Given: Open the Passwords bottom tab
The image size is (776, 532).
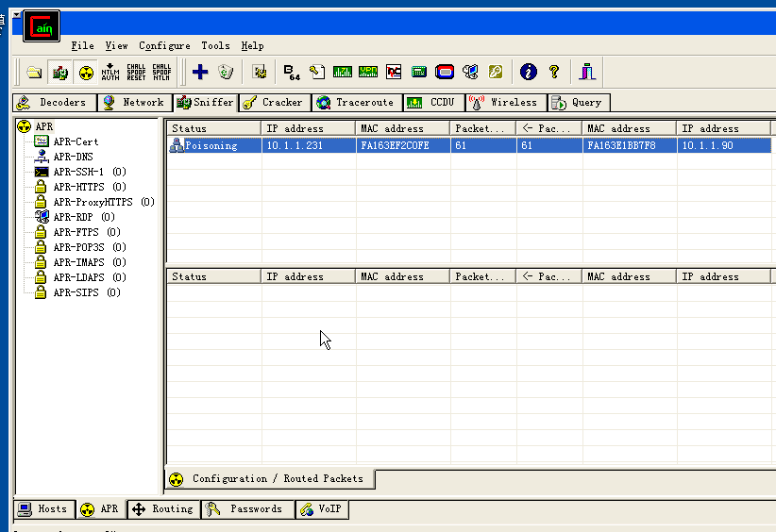Looking at the screenshot, I should (x=247, y=508).
